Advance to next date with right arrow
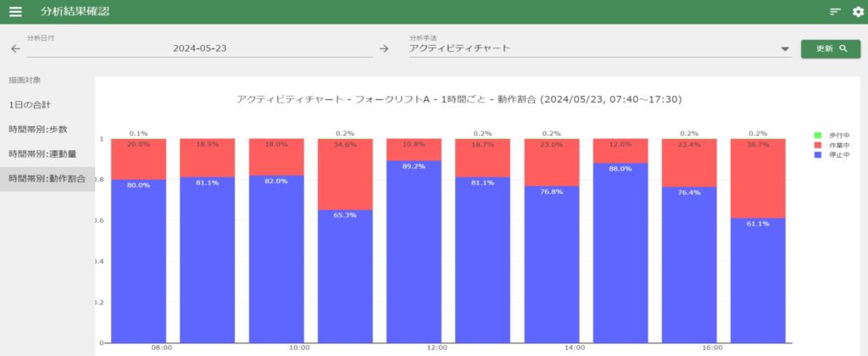The image size is (868, 356). pyautogui.click(x=384, y=49)
